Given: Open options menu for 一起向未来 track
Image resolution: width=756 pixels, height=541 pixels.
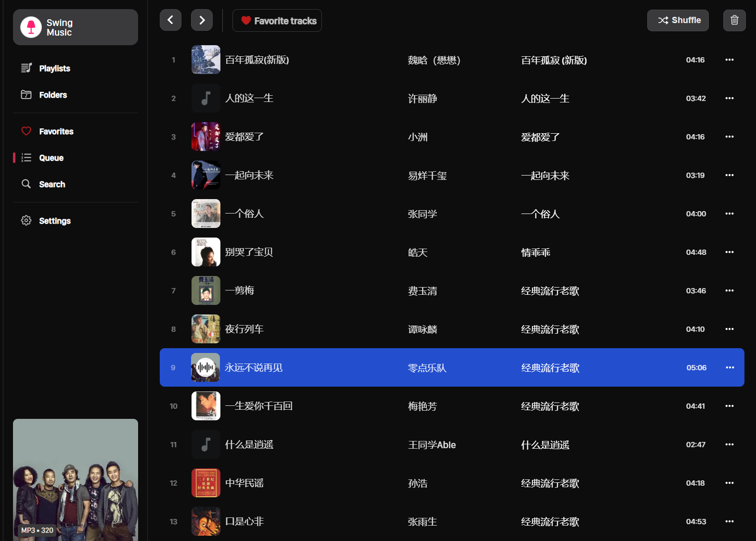Looking at the screenshot, I should (x=730, y=175).
